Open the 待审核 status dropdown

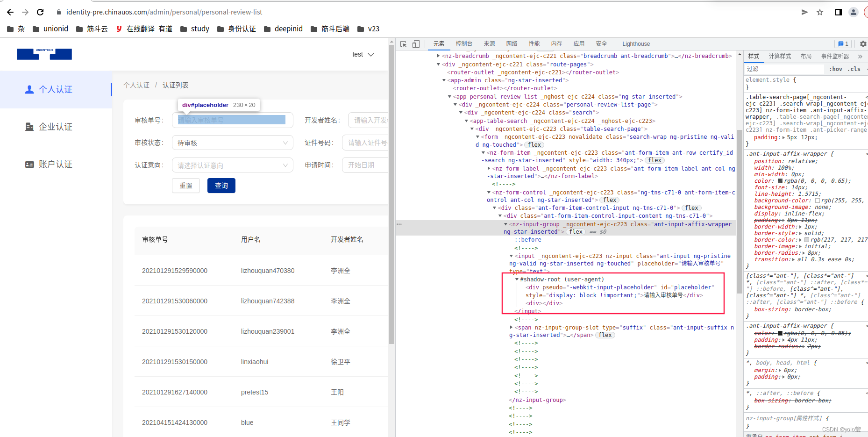click(232, 143)
